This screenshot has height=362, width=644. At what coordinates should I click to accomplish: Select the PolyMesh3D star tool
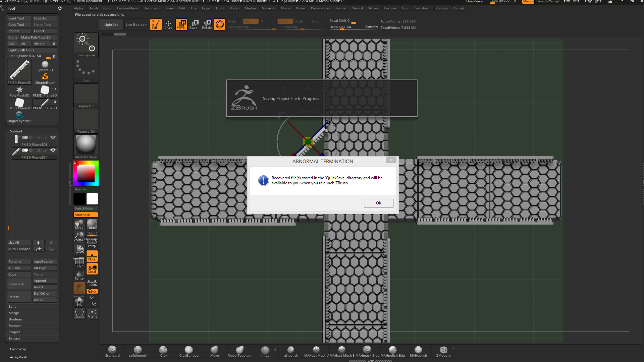tap(19, 92)
